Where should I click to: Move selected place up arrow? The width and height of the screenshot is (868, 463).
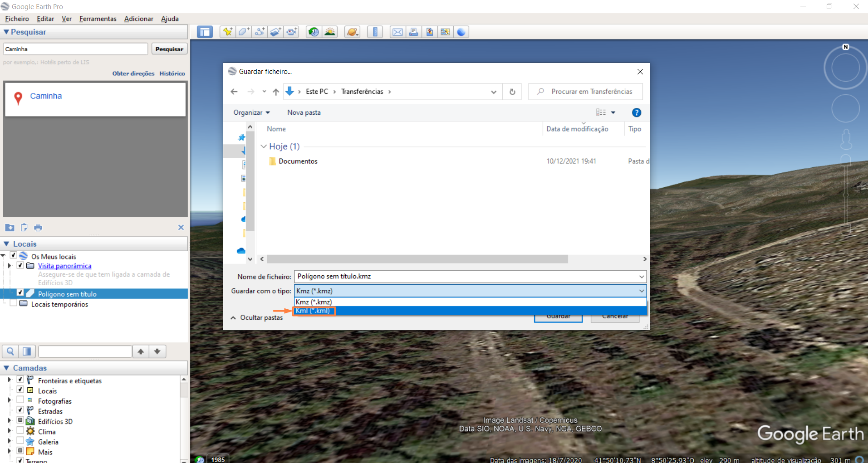point(141,351)
